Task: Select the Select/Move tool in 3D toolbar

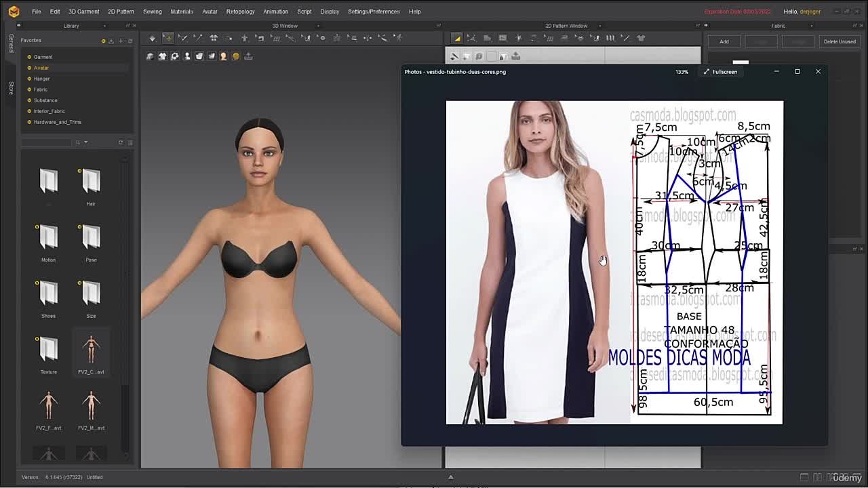Action: pos(167,38)
